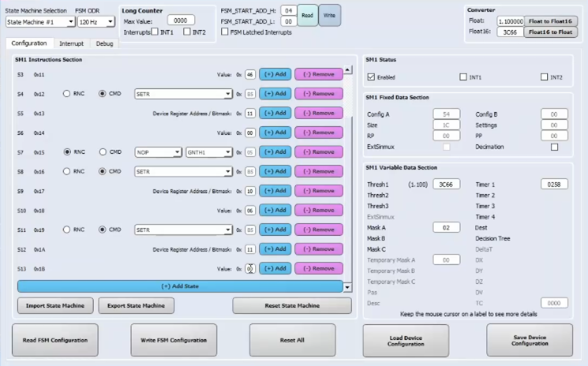Switch to the Interrupt tab

pos(71,44)
